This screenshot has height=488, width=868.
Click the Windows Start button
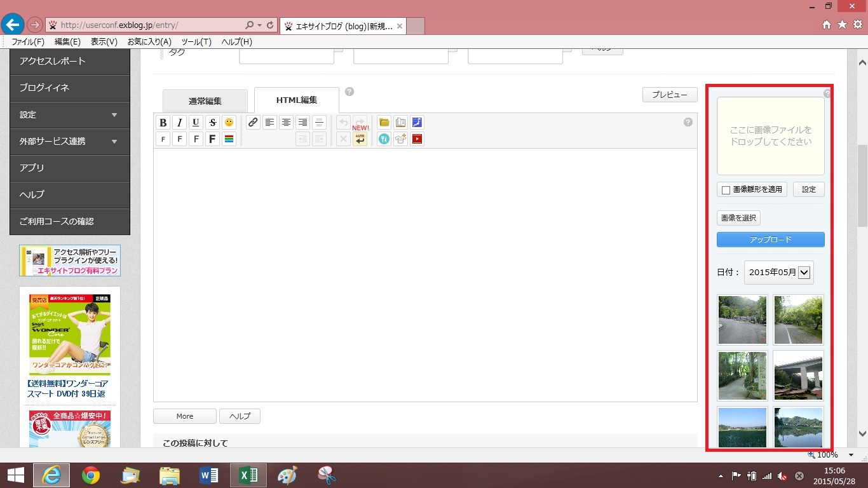15,475
